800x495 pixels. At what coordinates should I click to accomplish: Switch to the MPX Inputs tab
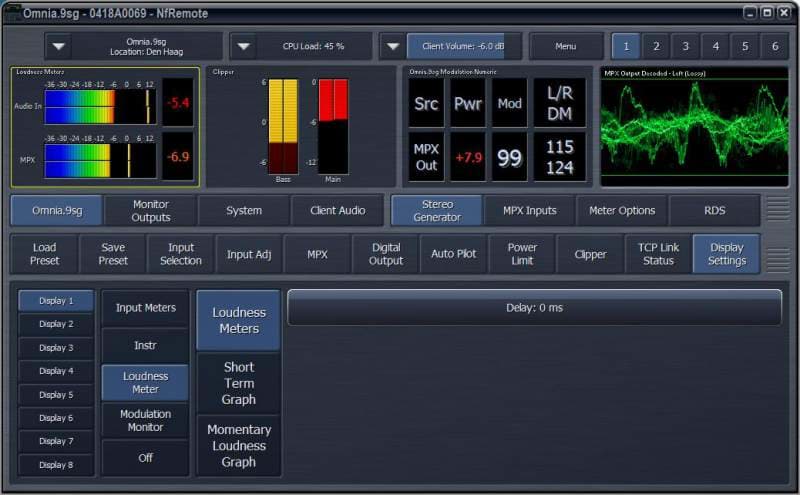tap(530, 211)
